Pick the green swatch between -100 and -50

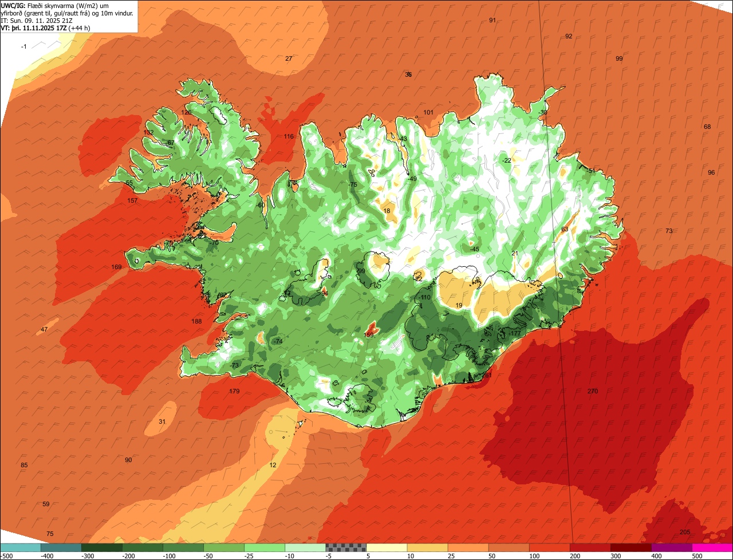point(183,547)
